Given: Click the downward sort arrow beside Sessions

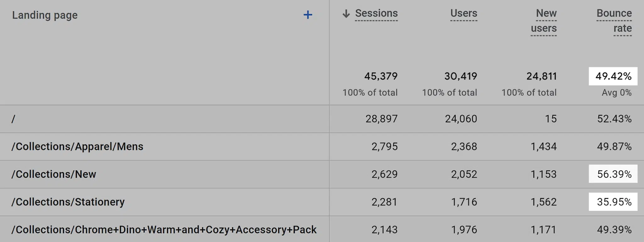Looking at the screenshot, I should [345, 14].
